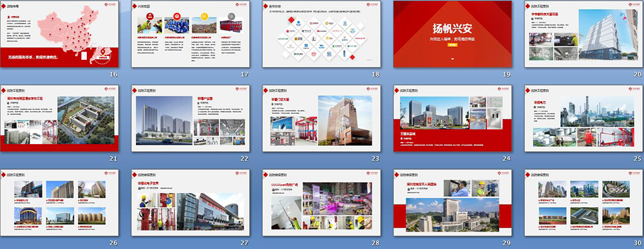The image size is (644, 249).
Task: Select slide 24 with red lower band
Action: click(x=453, y=118)
